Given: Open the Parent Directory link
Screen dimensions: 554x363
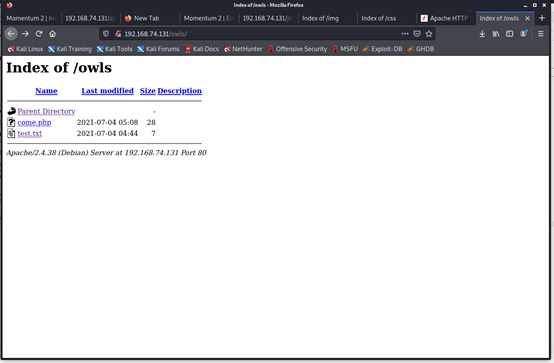Looking at the screenshot, I should coord(46,111).
